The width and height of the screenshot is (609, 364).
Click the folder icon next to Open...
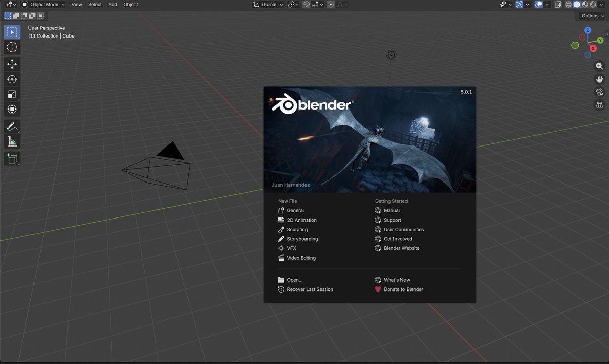pos(281,280)
